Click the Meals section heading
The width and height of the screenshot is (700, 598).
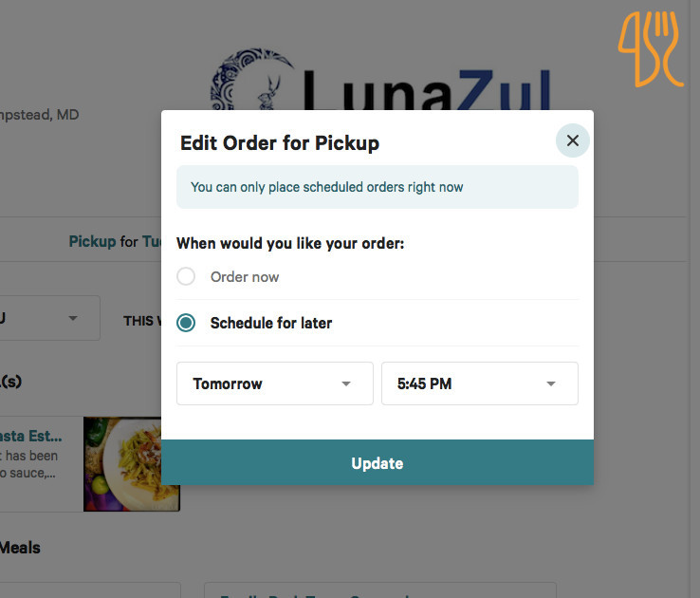click(x=20, y=548)
